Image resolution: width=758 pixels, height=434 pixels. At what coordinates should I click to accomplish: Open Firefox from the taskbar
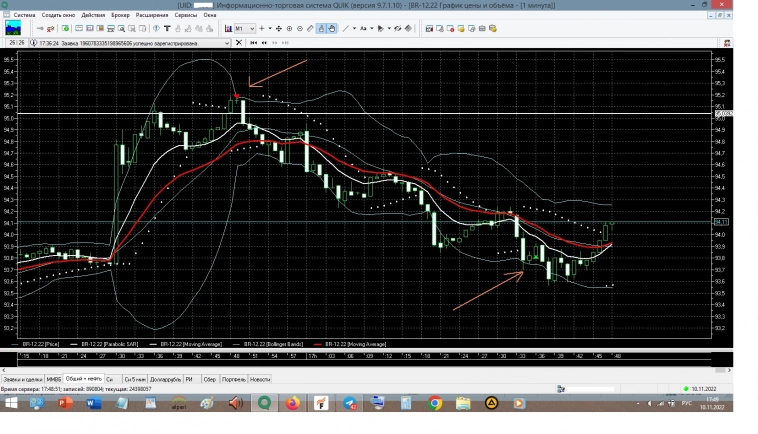pos(292,403)
